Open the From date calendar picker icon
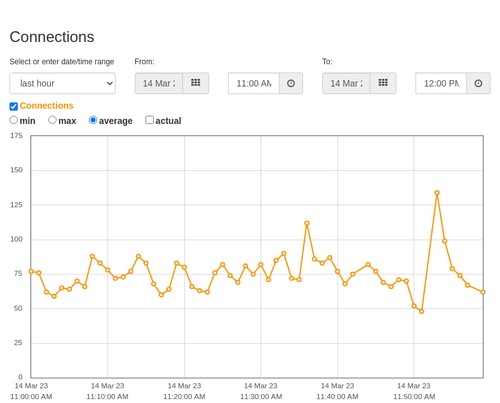This screenshot has height=403, width=500. pyautogui.click(x=196, y=83)
